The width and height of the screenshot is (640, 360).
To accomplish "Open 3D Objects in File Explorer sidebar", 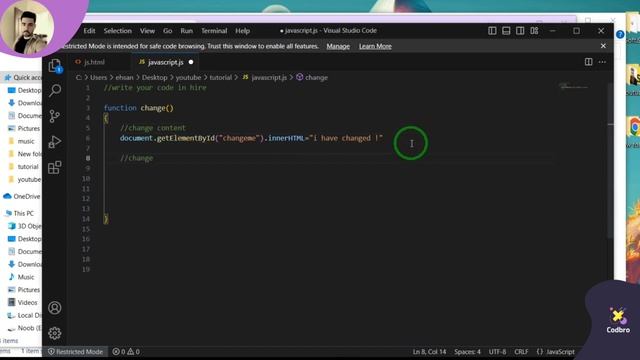I will click(24, 226).
